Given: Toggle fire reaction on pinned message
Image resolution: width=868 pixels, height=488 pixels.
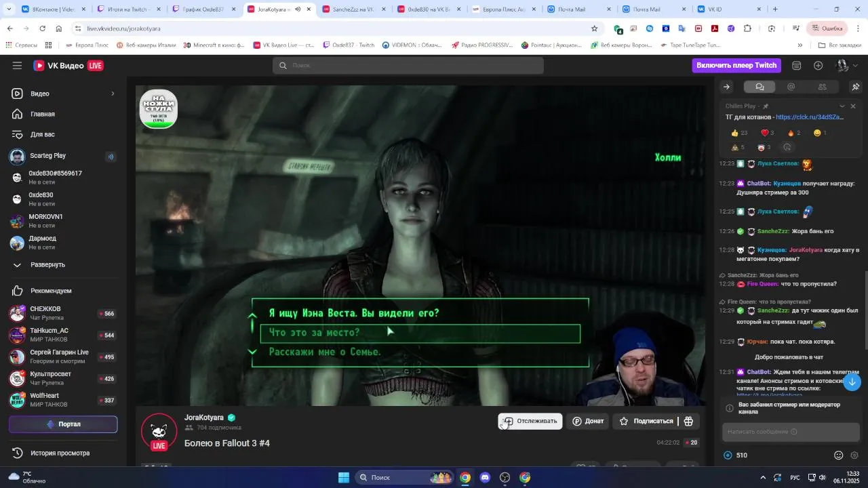Looking at the screenshot, I should pos(794,133).
